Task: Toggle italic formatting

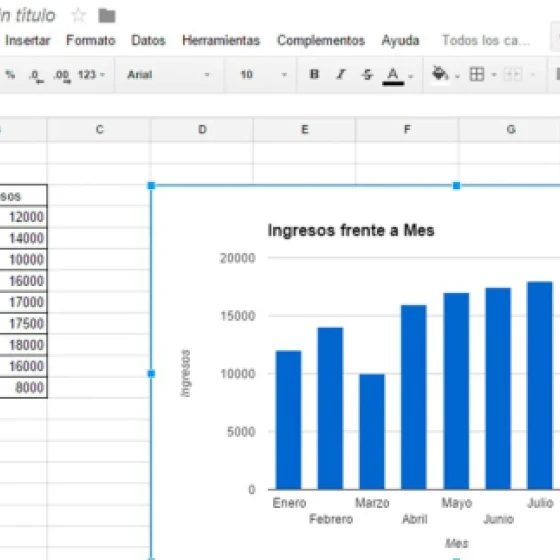Action: (x=341, y=74)
